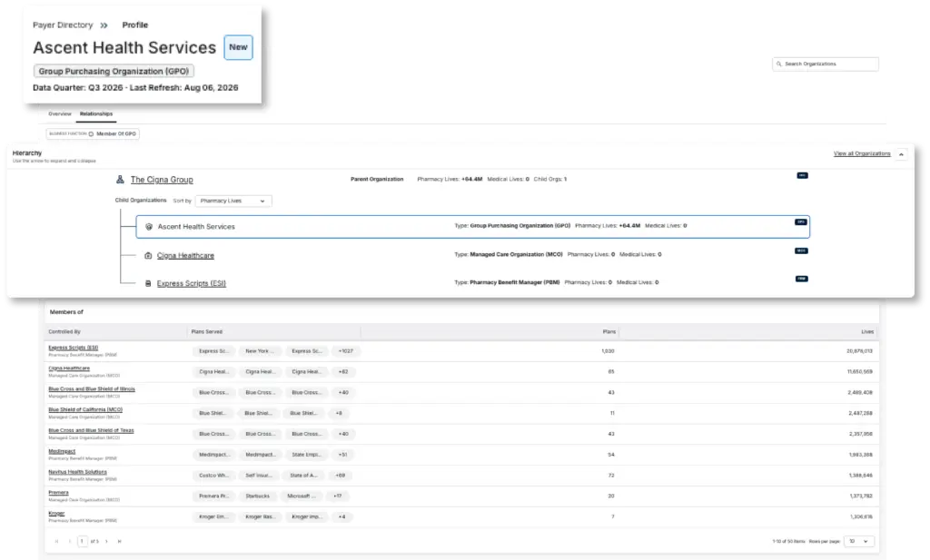Viewport: 930px width, 560px height.
Task: Jump to the last page of results
Action: [x=119, y=541]
